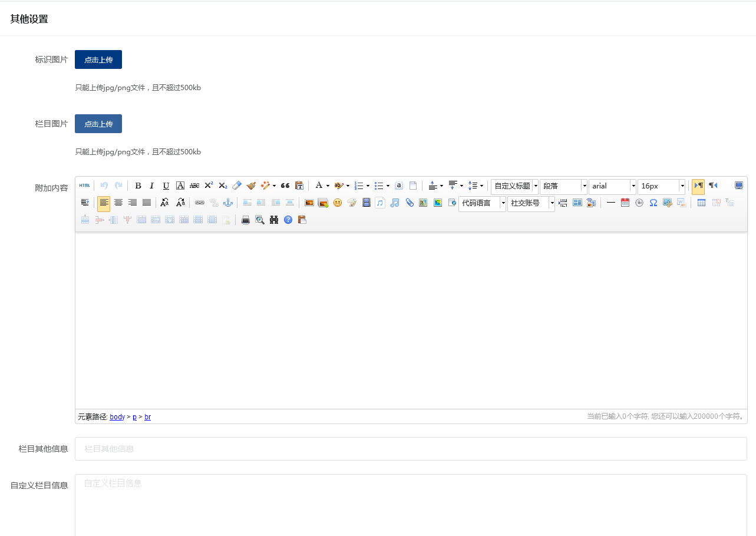
Task: Toggle left-to-right text direction
Action: [x=698, y=187]
